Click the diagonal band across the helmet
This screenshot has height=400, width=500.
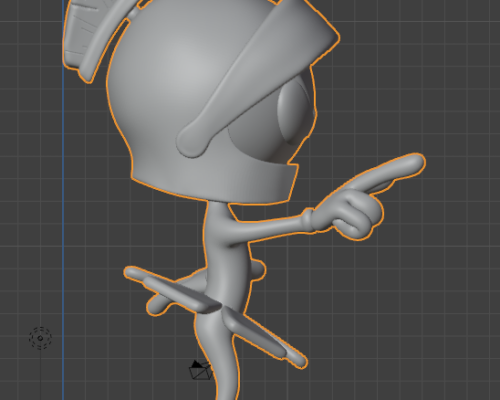(253, 77)
